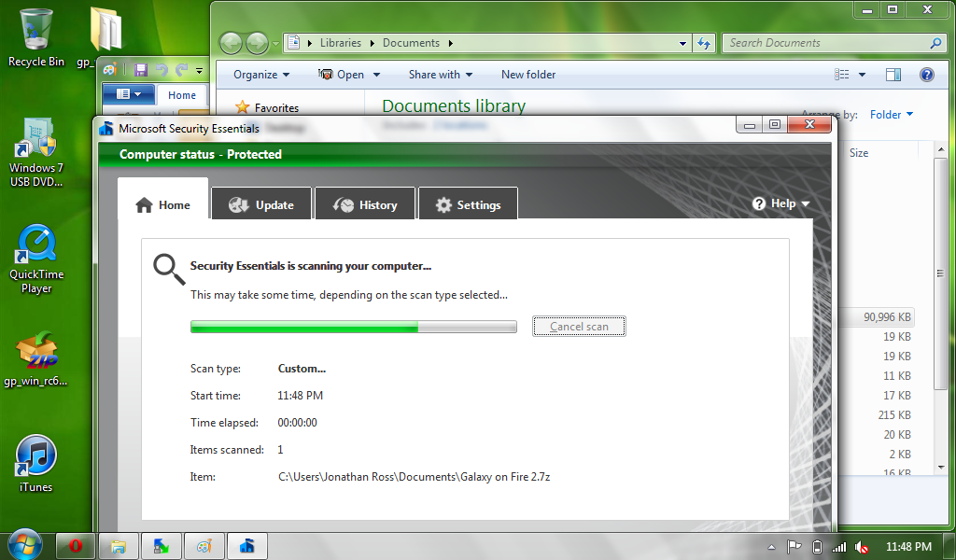The image size is (956, 560).
Task: Select the iTunes desktop shortcut
Action: [36, 463]
